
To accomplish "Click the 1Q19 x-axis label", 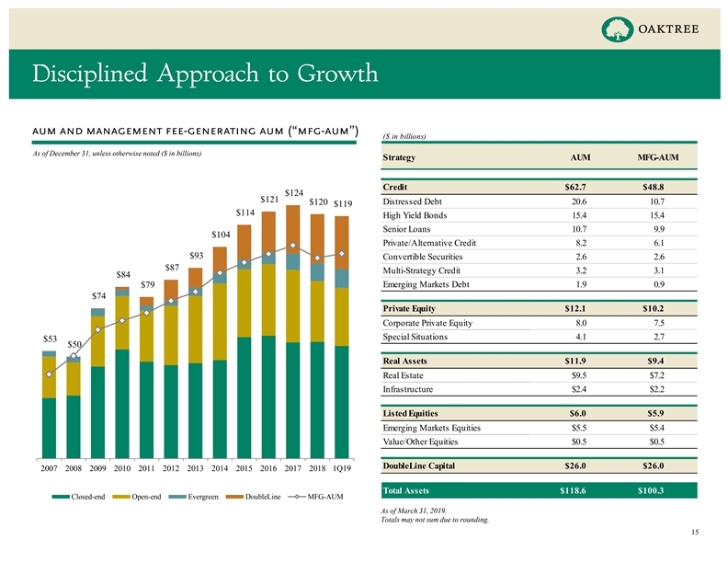I will (x=341, y=468).
